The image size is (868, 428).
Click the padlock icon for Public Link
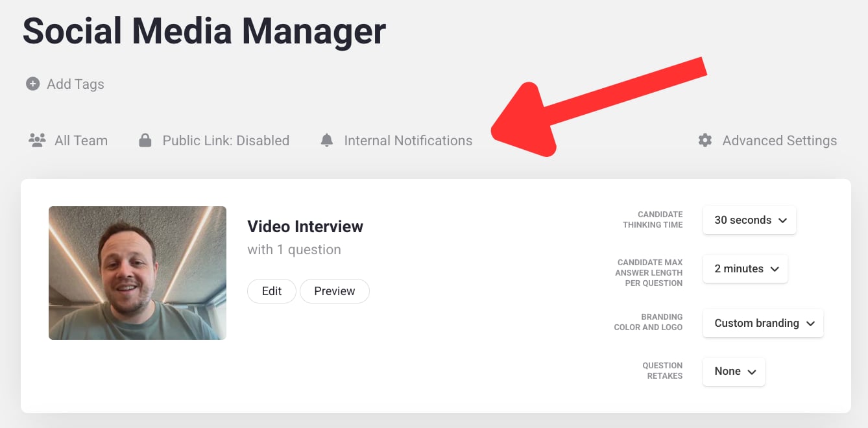tap(145, 140)
